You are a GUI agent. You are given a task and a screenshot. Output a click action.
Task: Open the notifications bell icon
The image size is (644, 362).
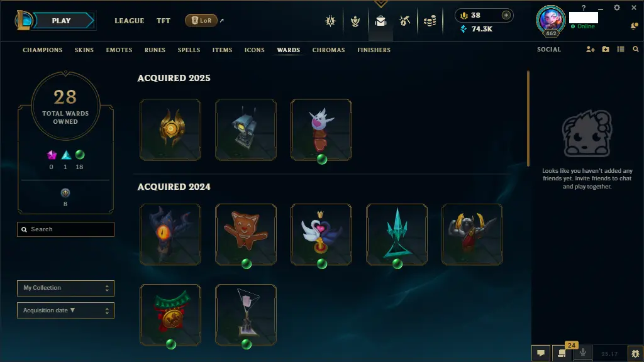click(634, 26)
